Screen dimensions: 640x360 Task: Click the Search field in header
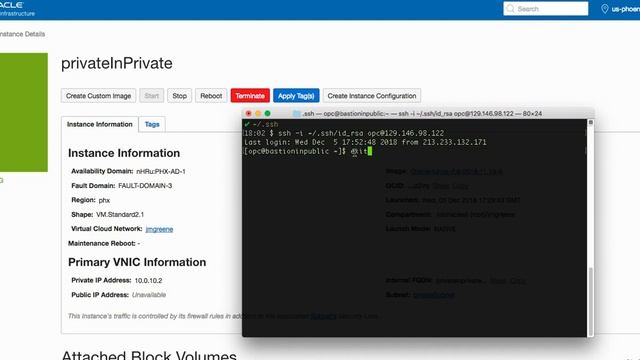pyautogui.click(x=546, y=9)
